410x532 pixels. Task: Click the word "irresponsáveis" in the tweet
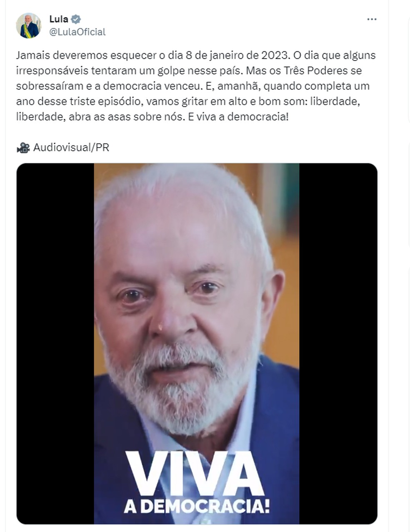pyautogui.click(x=52, y=71)
